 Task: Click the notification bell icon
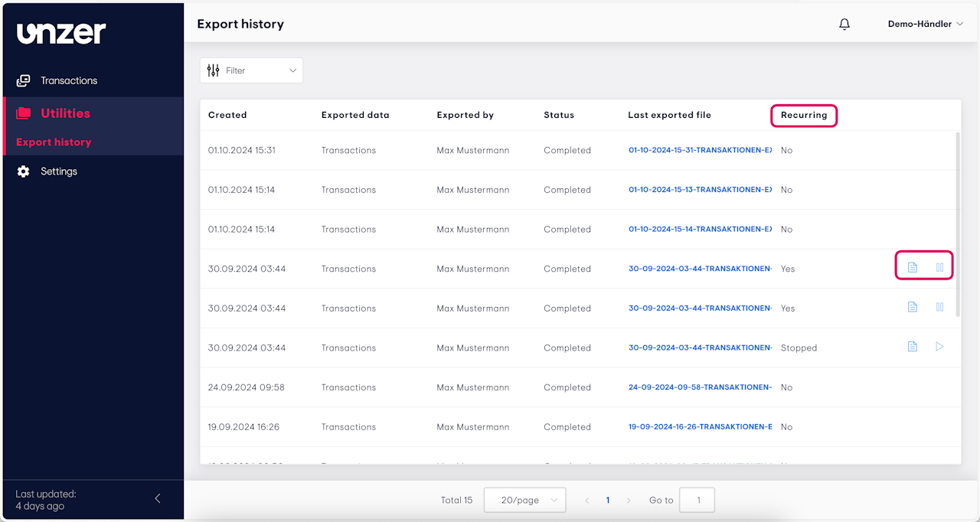[x=844, y=24]
